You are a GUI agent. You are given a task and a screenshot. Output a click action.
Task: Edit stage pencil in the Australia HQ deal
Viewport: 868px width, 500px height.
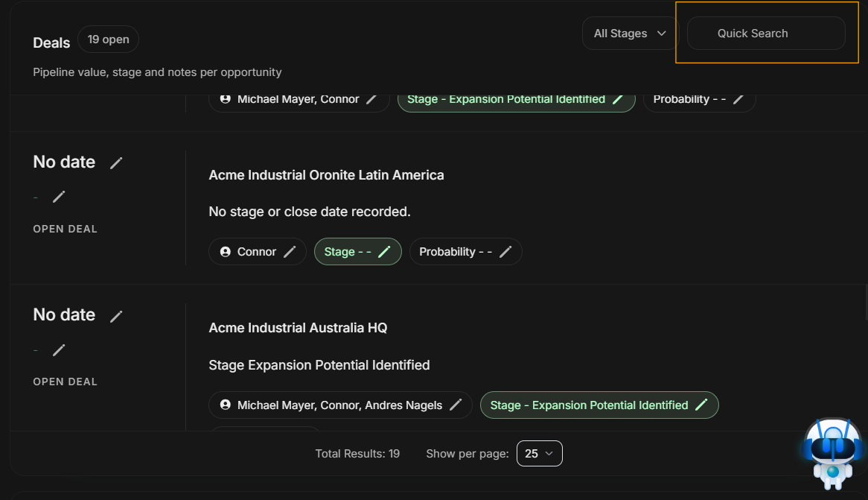[701, 405]
